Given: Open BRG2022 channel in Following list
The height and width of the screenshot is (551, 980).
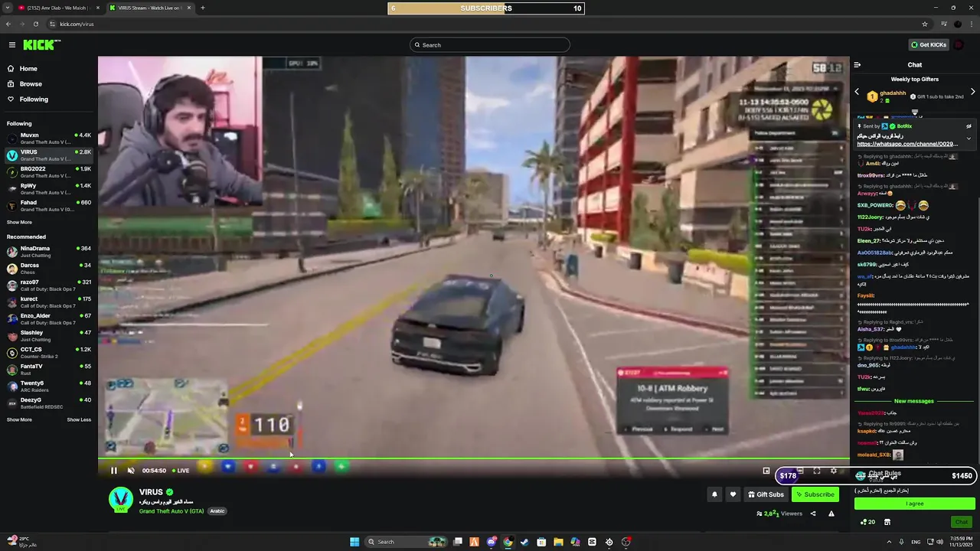Looking at the screenshot, I should (49, 172).
